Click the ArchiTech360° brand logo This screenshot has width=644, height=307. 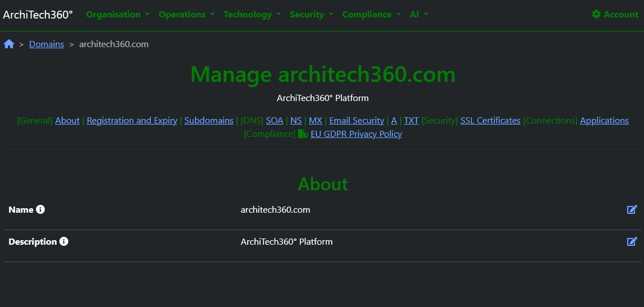tap(38, 15)
